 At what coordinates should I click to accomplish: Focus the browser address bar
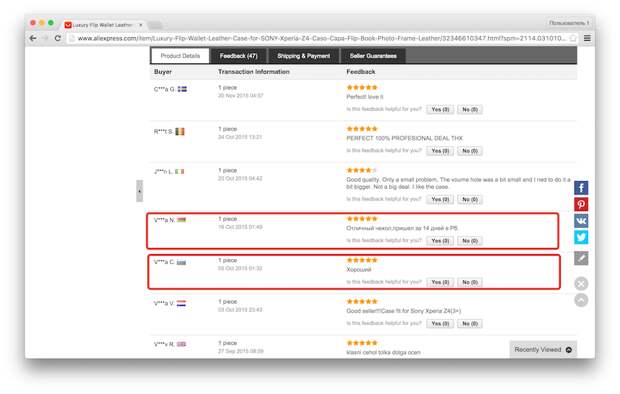[320, 38]
